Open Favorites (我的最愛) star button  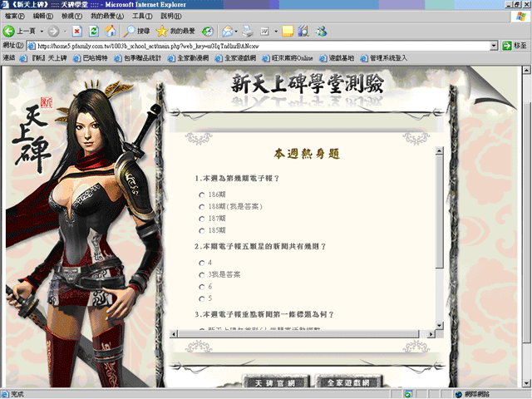pos(174,31)
